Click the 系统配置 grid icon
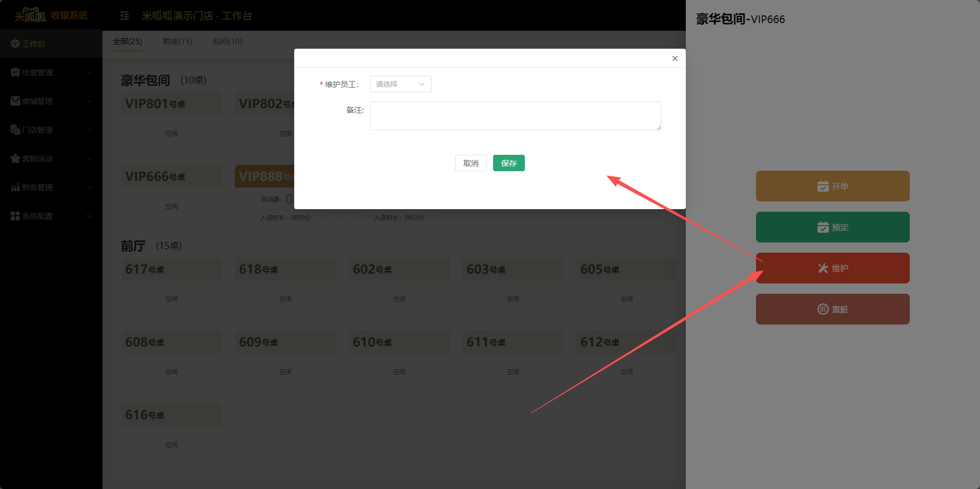980x489 pixels. (15, 216)
